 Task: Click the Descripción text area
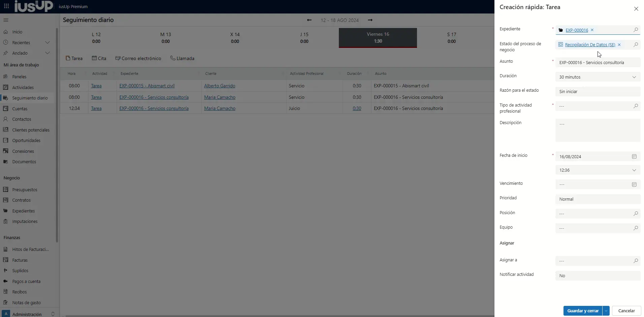tap(598, 130)
